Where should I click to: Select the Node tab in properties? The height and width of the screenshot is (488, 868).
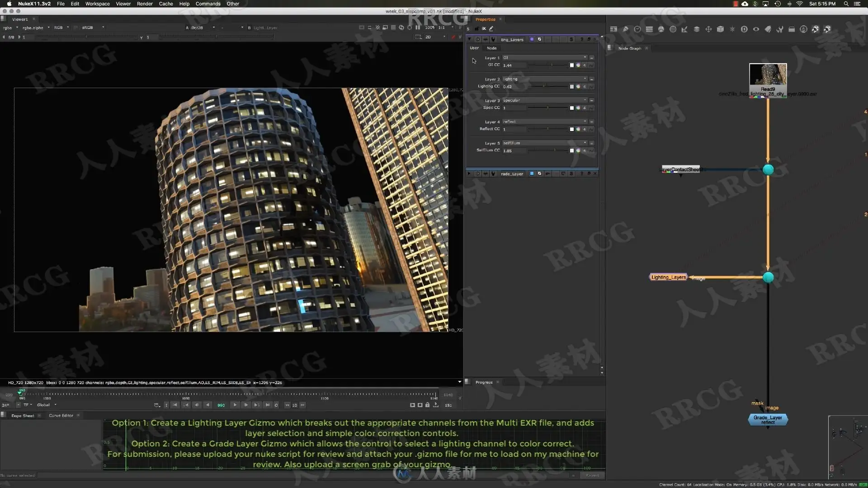491,48
